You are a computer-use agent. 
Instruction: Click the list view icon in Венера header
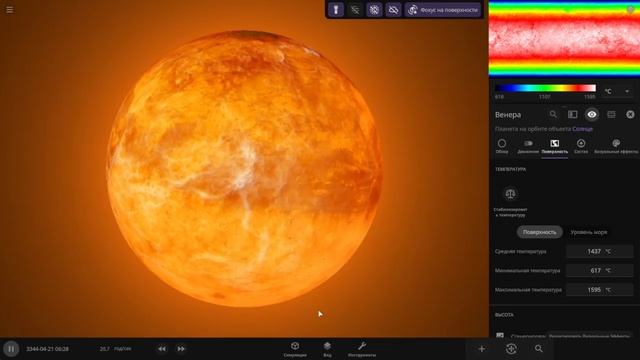pyautogui.click(x=611, y=114)
